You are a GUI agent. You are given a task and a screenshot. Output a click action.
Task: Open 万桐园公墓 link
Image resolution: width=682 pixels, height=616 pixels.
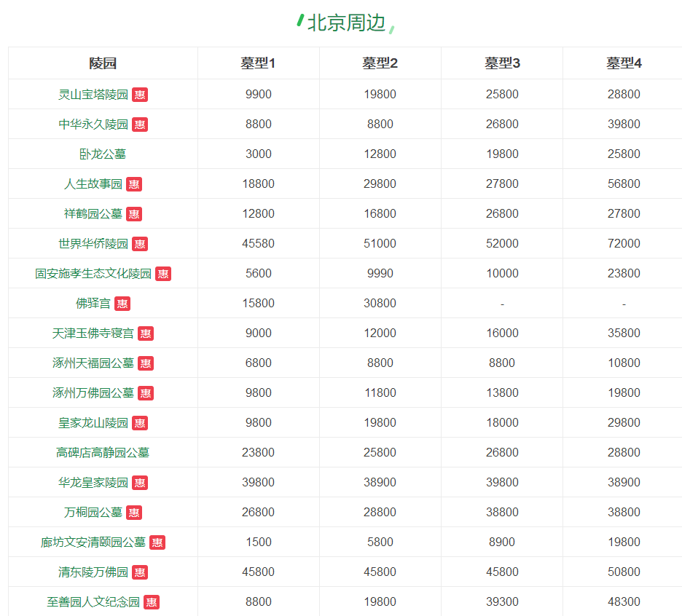[x=93, y=513]
